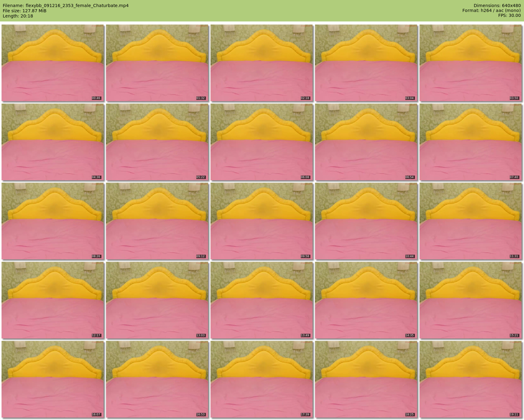Image resolution: width=524 pixels, height=420 pixels.
Task: Click the 13:49 video frame
Action: click(x=262, y=300)
